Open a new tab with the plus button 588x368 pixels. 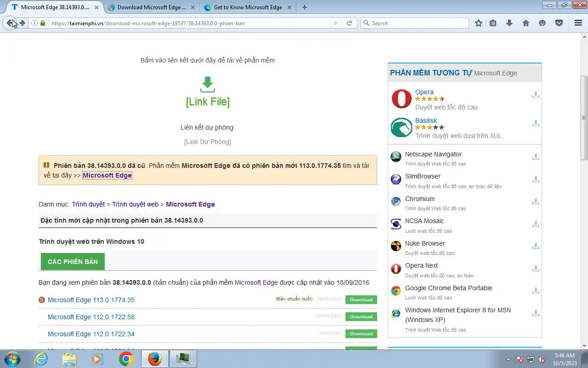coord(305,7)
